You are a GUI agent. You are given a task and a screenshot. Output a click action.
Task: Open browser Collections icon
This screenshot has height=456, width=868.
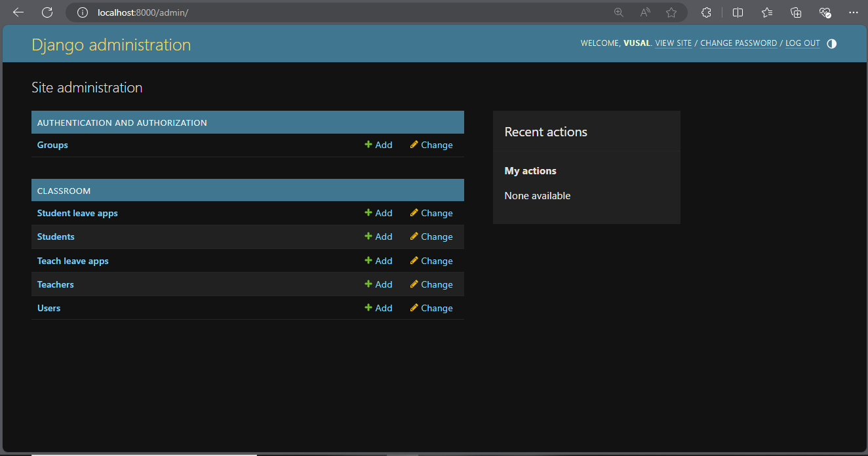click(x=796, y=12)
